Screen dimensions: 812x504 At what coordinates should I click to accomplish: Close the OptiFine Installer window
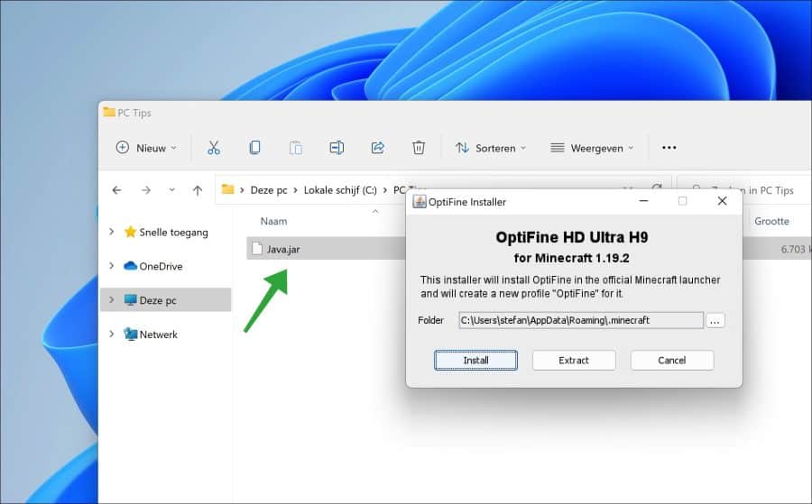point(722,201)
